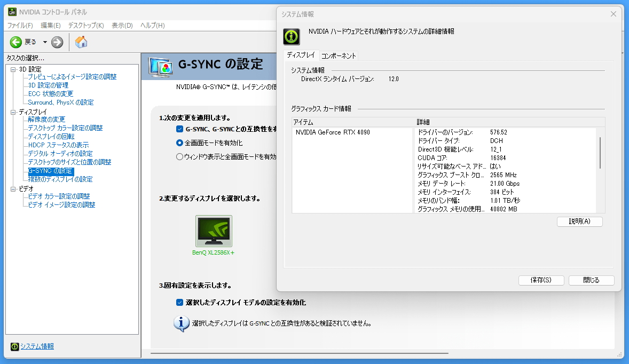Viewport: 629px width, 364px height.
Task: Open 3D 設定の管理 in the task tree
Action: pyautogui.click(x=48, y=85)
